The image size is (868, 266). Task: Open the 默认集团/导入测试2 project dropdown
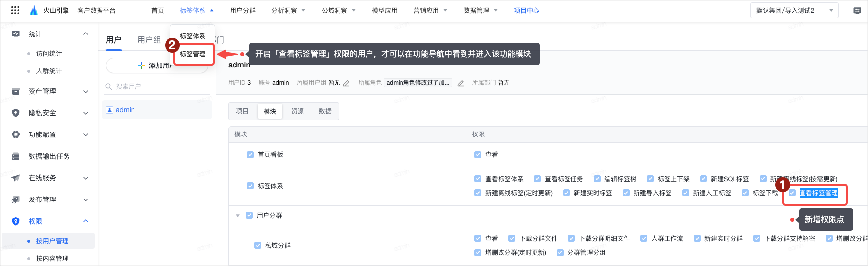click(x=794, y=11)
